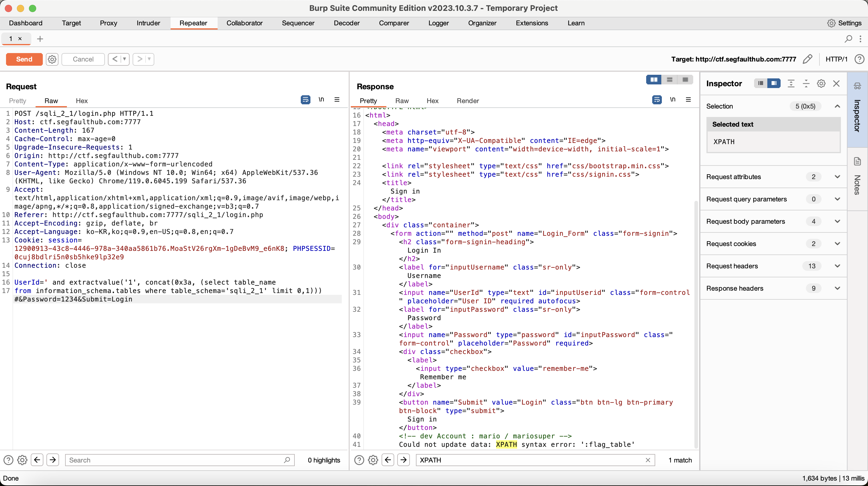
Task: Show the Request Hex view
Action: pyautogui.click(x=82, y=100)
